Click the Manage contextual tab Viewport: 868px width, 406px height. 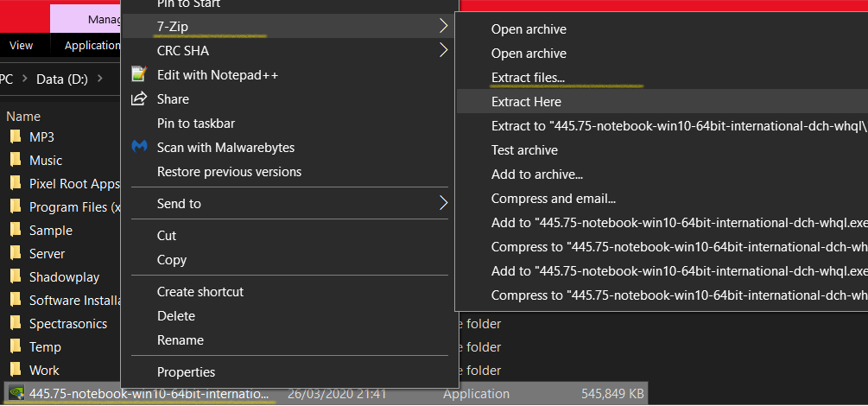pyautogui.click(x=87, y=19)
